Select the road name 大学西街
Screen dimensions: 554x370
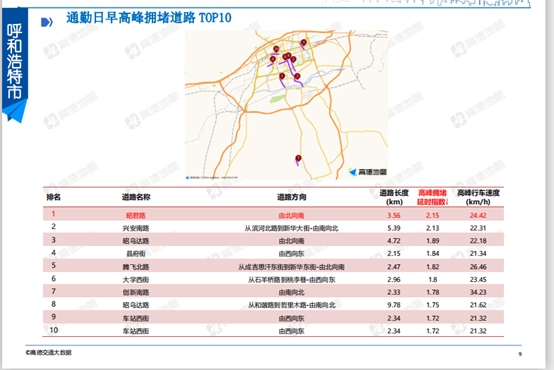(136, 280)
